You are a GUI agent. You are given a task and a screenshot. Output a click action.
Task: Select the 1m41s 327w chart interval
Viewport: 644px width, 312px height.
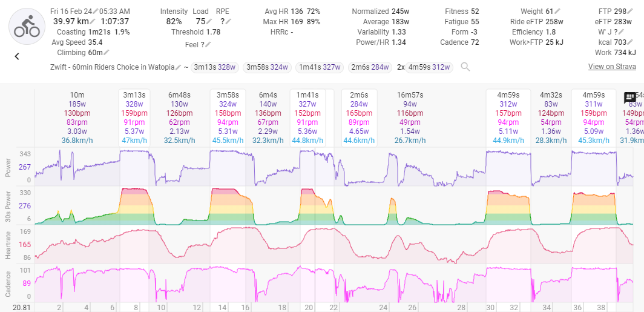coord(307,118)
